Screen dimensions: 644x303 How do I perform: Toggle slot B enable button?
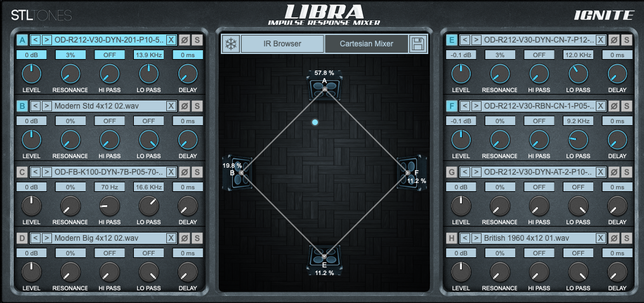click(22, 106)
